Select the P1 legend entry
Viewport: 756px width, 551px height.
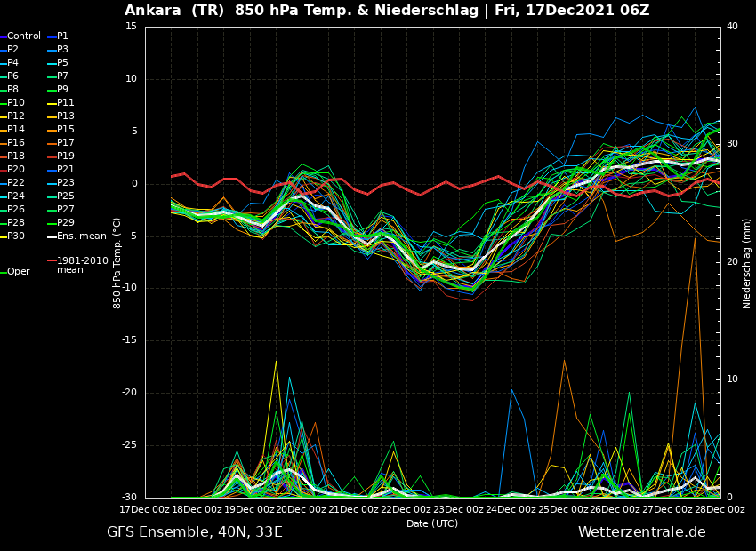(58, 36)
